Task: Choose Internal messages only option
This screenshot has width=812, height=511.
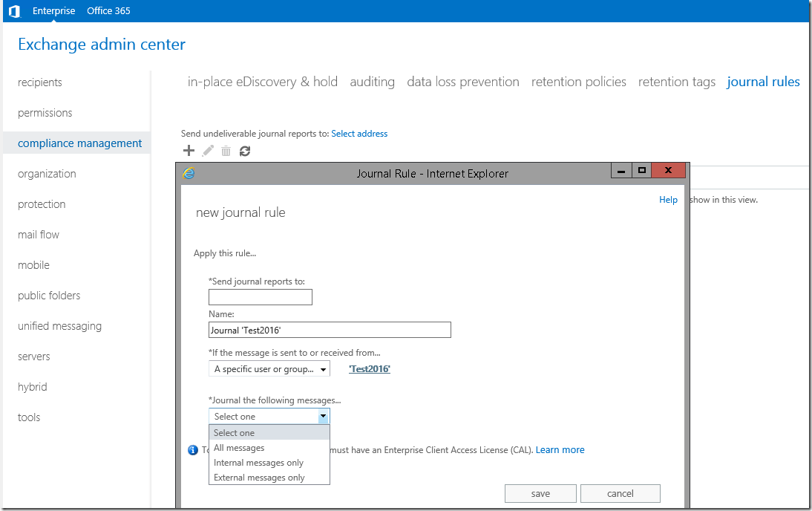Action: click(269, 463)
